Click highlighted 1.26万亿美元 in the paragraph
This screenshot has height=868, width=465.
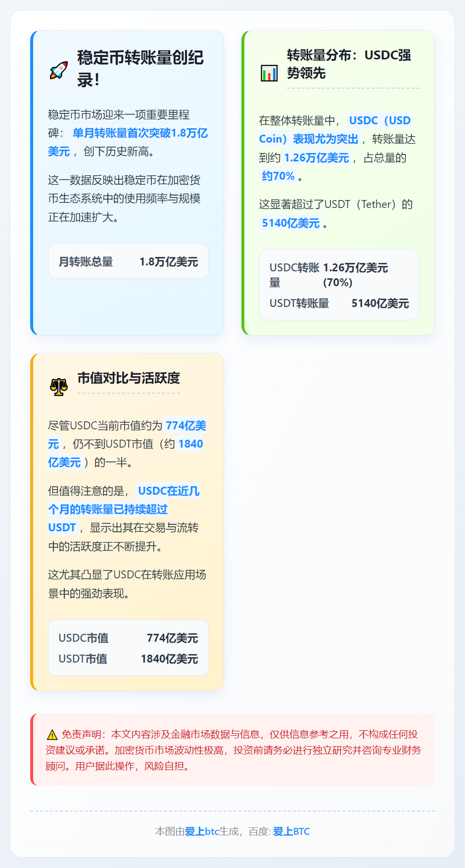317,158
